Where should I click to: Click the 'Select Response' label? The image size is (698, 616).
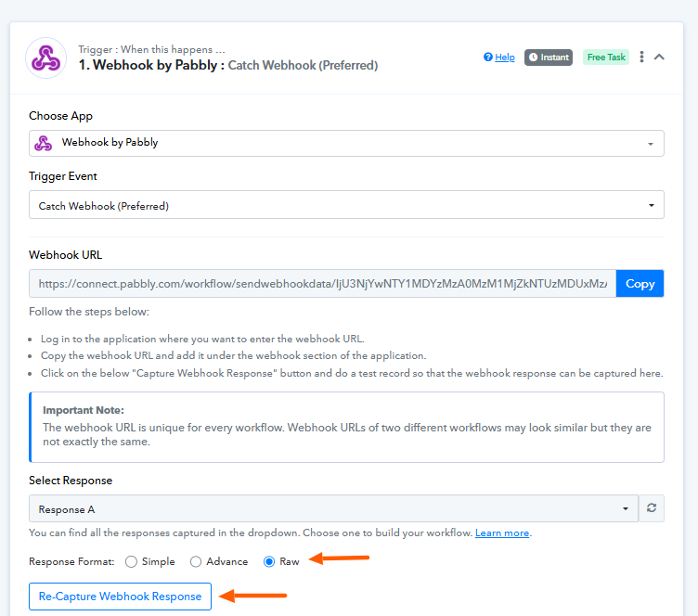click(71, 481)
